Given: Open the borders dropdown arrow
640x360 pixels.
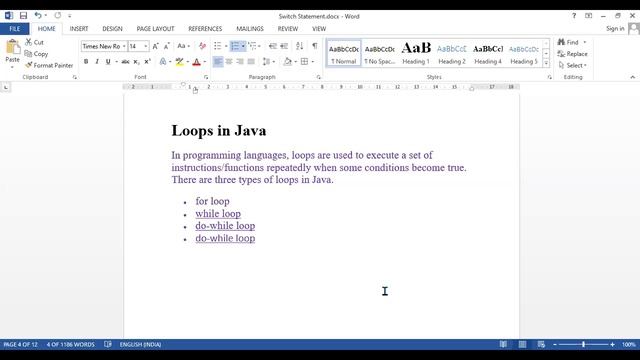Looking at the screenshot, I should click(313, 62).
